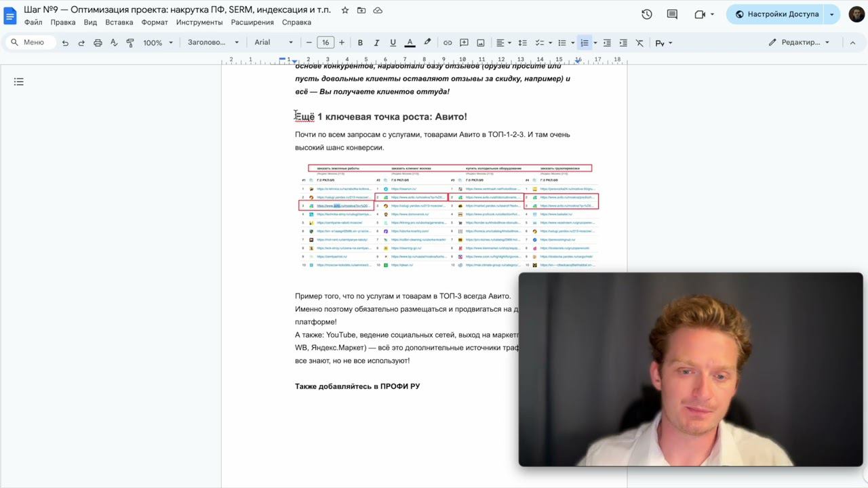
Task: Open the Вставка menu
Action: click(x=119, y=22)
